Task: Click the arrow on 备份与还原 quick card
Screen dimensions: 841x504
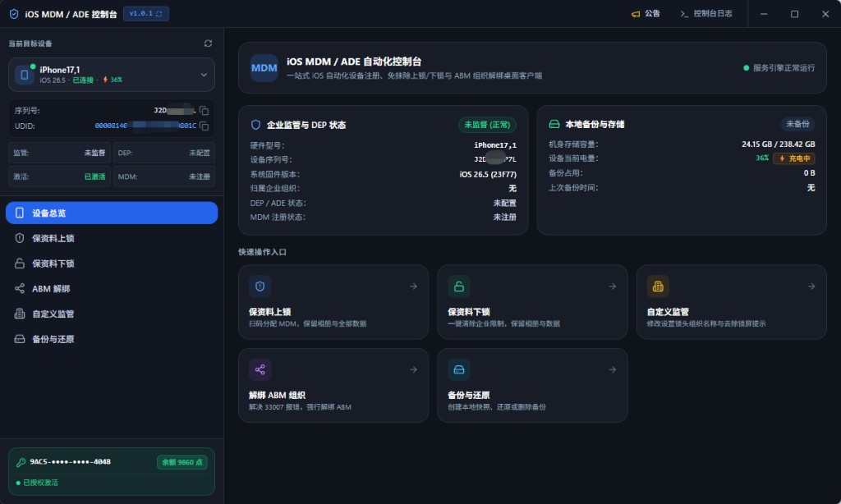Action: pos(613,369)
